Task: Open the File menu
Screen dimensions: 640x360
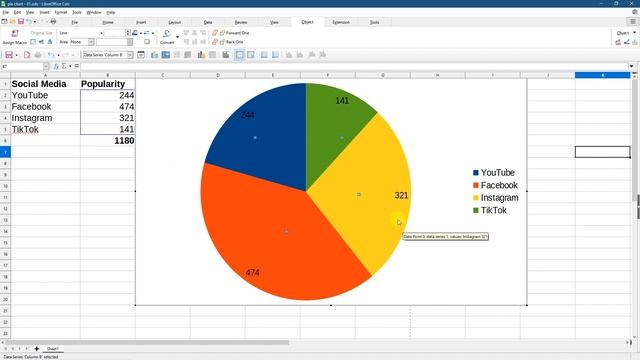Action: point(5,12)
